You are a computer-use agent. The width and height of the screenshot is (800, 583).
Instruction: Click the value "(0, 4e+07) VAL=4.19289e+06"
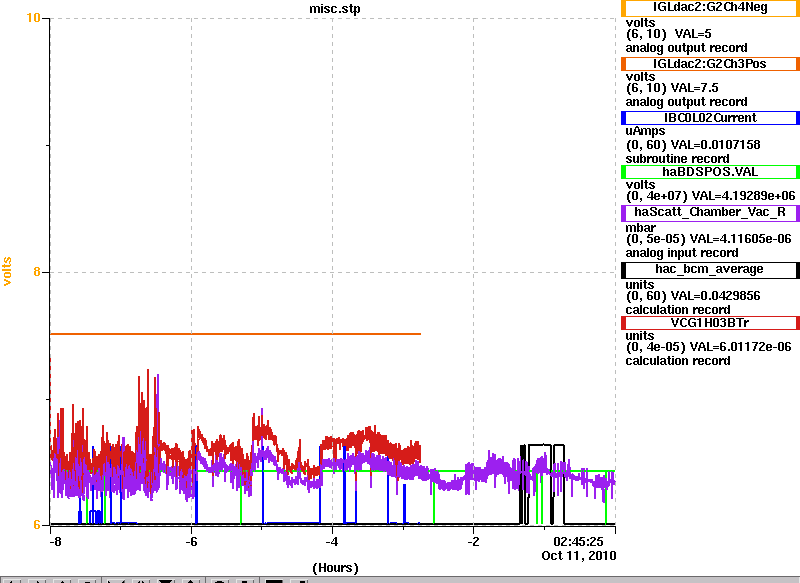(710, 196)
